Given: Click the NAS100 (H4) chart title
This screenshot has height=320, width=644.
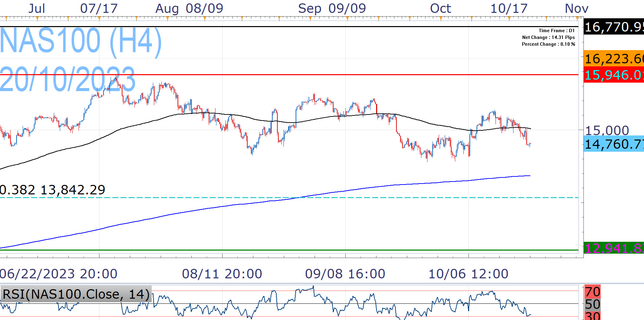Looking at the screenshot, I should [81, 41].
